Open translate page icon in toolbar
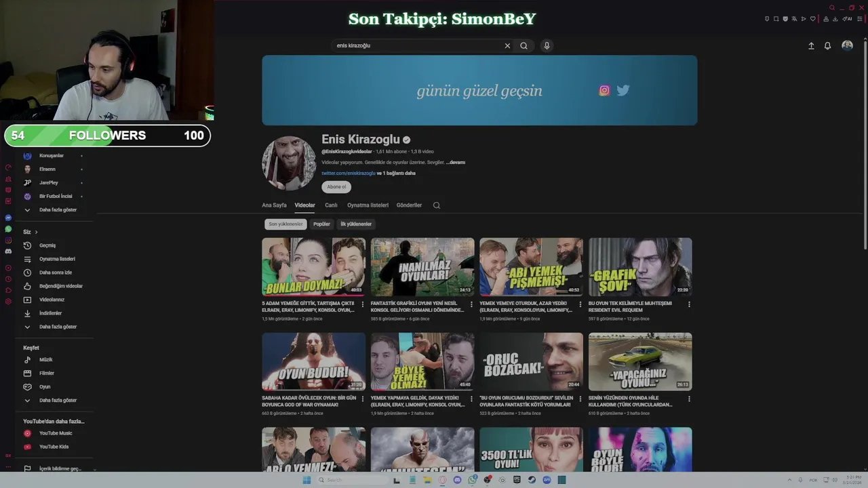The height and width of the screenshot is (488, 868). 794,19
